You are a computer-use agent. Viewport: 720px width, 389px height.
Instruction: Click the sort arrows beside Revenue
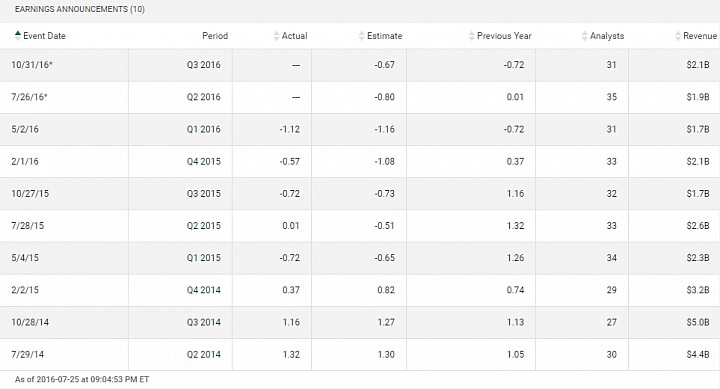[x=678, y=36]
